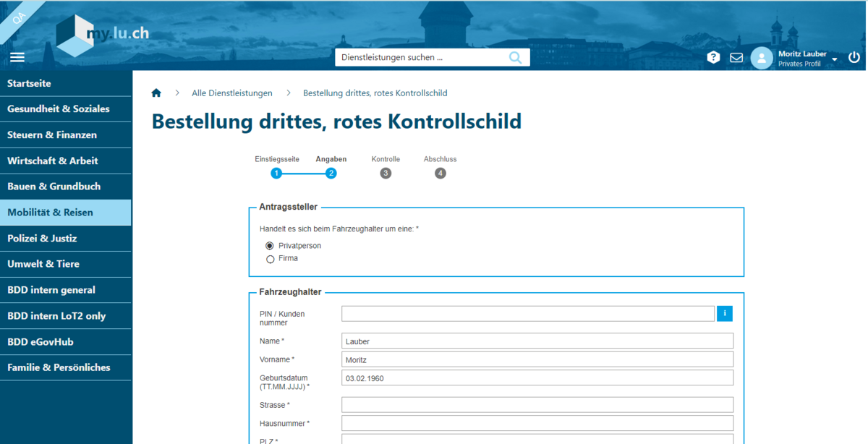868x444 pixels.
Task: Click the my.lu.ch logo
Action: coord(103,36)
